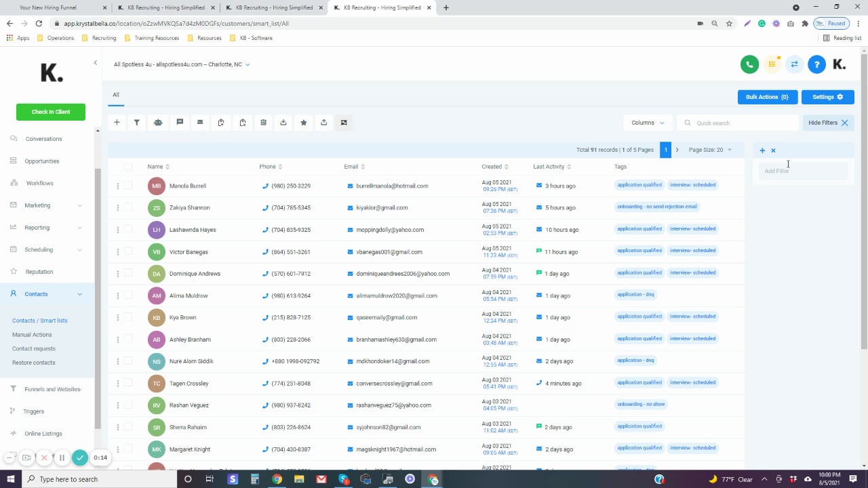The height and width of the screenshot is (488, 868).
Task: Click the merge contacts icon after export
Action: point(344,123)
